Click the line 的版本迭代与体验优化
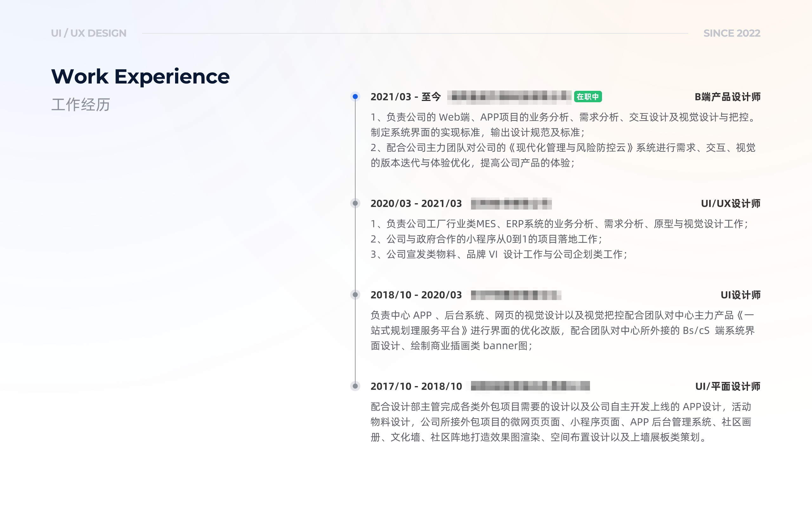This screenshot has width=812, height=508. tap(473, 163)
